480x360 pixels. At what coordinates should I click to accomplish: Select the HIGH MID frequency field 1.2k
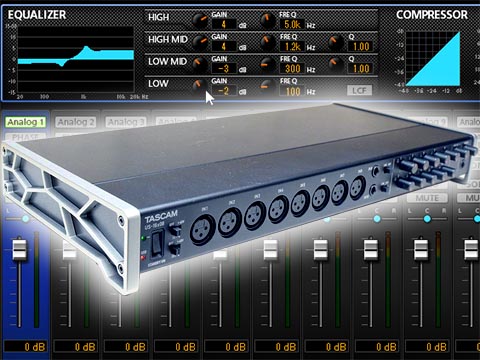pyautogui.click(x=292, y=46)
